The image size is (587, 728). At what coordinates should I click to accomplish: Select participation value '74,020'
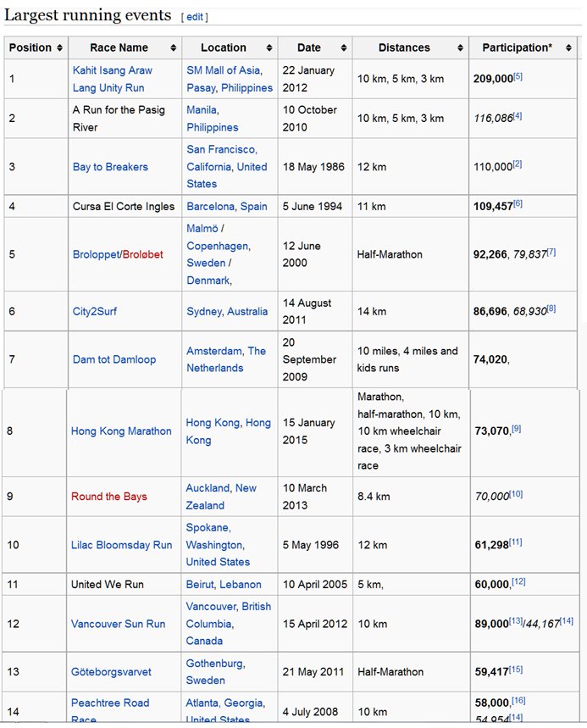pos(490,359)
